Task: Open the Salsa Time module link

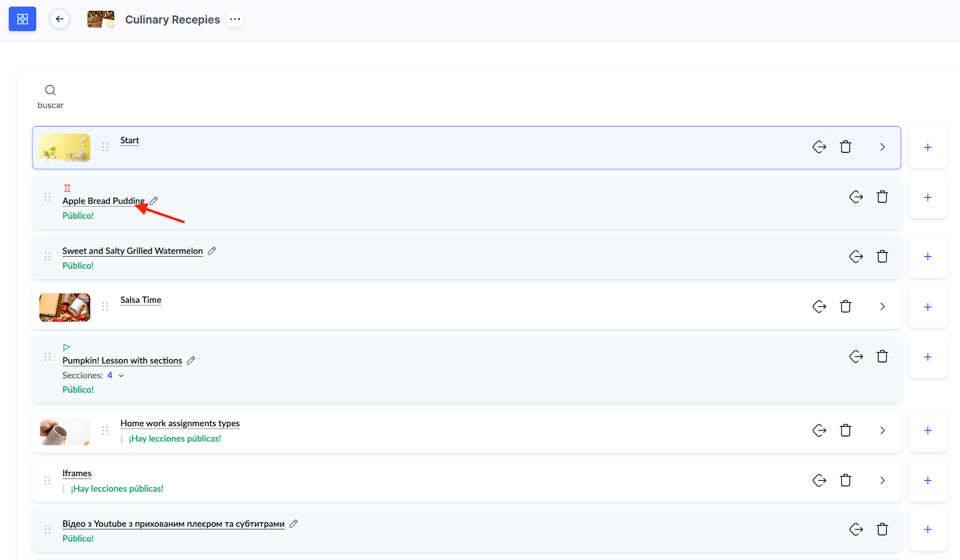Action: (x=140, y=300)
